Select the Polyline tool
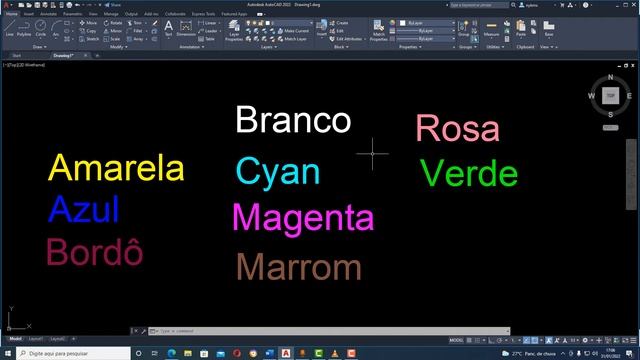 tap(24, 29)
